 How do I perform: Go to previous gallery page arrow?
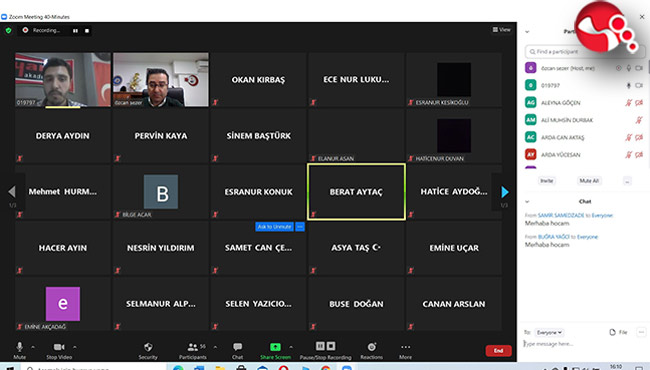pyautogui.click(x=12, y=191)
